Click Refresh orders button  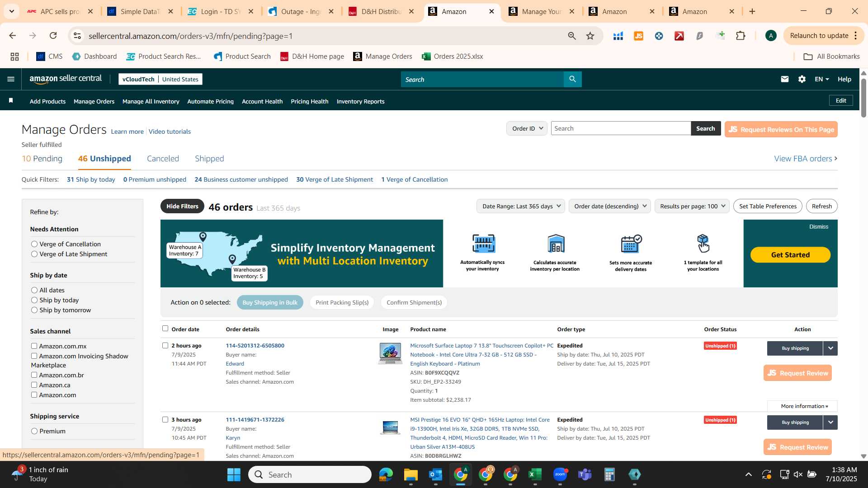coord(821,206)
